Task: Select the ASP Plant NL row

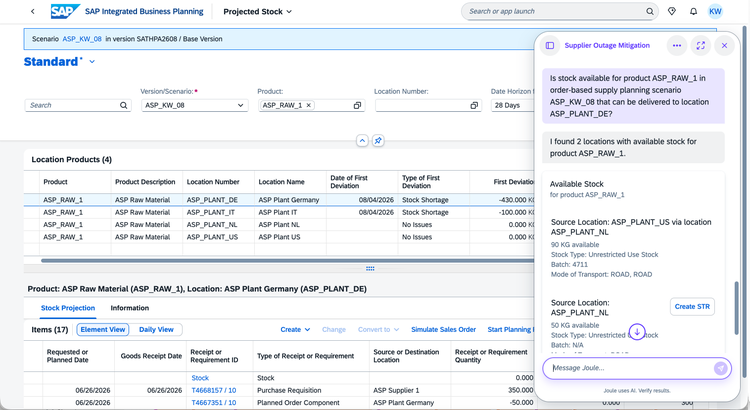Action: point(279,225)
